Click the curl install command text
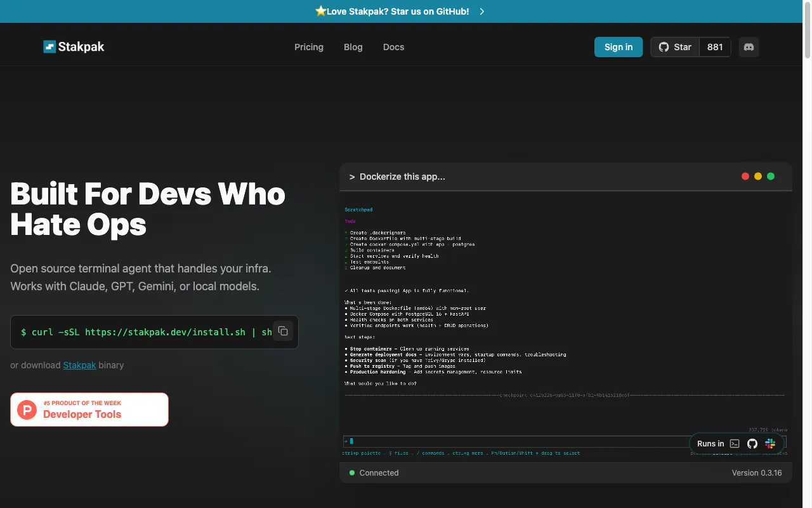Screen dimensions: 812x508 (x=147, y=332)
